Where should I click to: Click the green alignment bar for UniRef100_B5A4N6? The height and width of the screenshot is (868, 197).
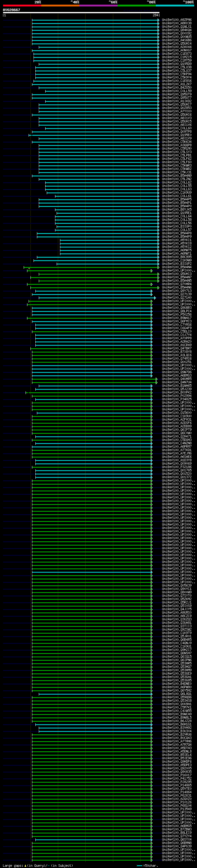pyautogui.click(x=94, y=287)
